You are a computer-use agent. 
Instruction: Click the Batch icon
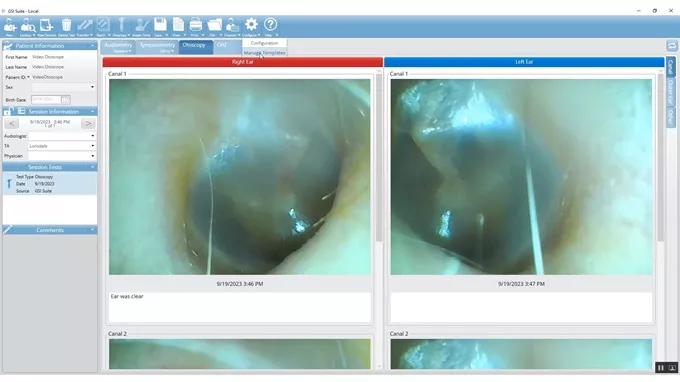tap(103, 25)
